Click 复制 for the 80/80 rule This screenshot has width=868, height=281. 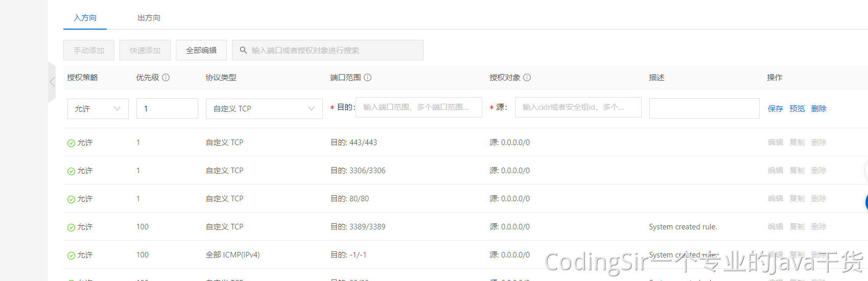pyautogui.click(x=797, y=199)
